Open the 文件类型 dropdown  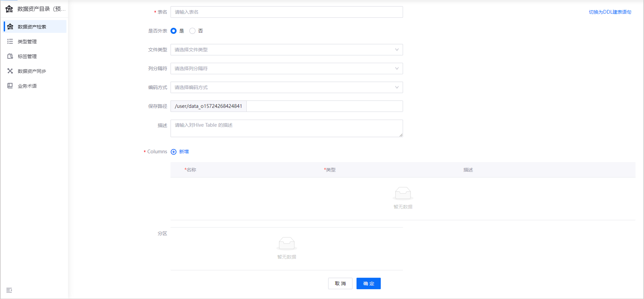tap(286, 50)
